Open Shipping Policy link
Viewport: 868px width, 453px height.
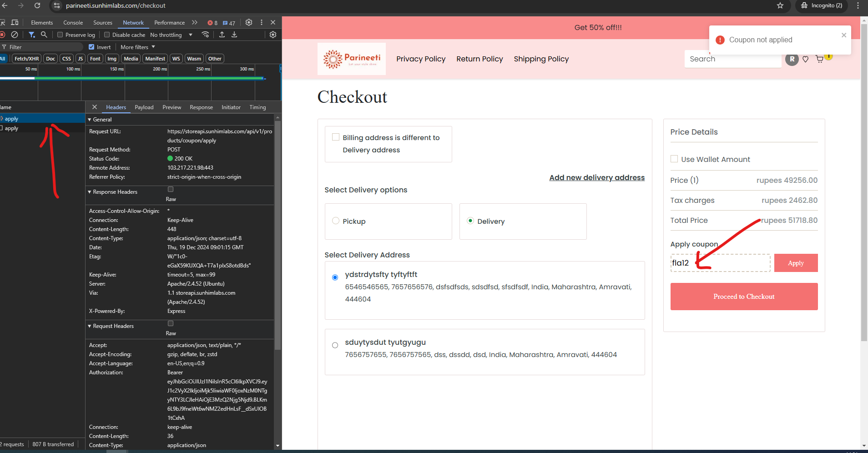pos(541,59)
